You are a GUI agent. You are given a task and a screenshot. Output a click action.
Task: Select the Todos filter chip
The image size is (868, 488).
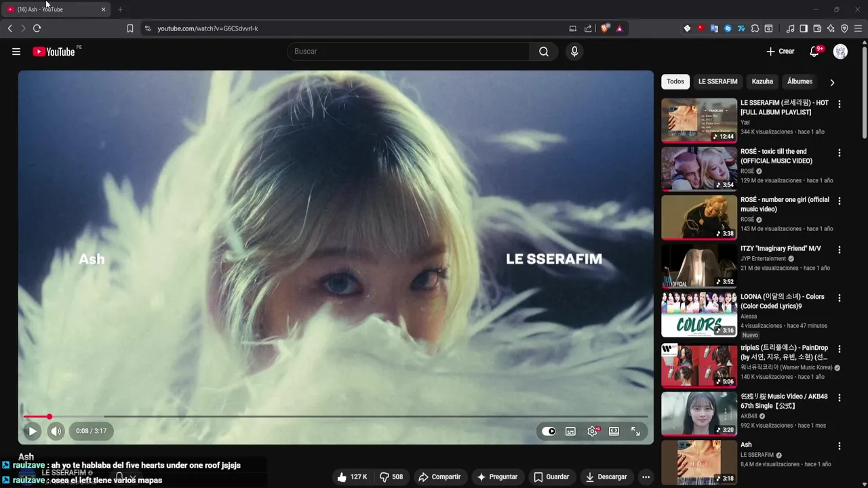675,81
